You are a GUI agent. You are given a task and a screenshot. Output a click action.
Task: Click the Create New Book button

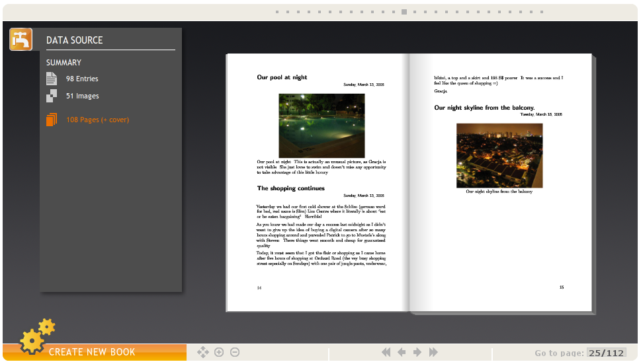(92, 352)
